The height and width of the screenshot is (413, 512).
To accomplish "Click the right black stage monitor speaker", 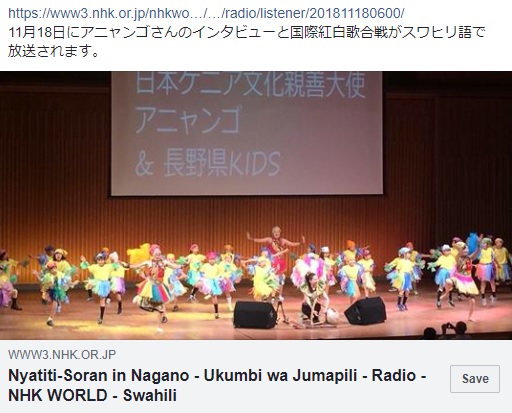I will click(365, 311).
